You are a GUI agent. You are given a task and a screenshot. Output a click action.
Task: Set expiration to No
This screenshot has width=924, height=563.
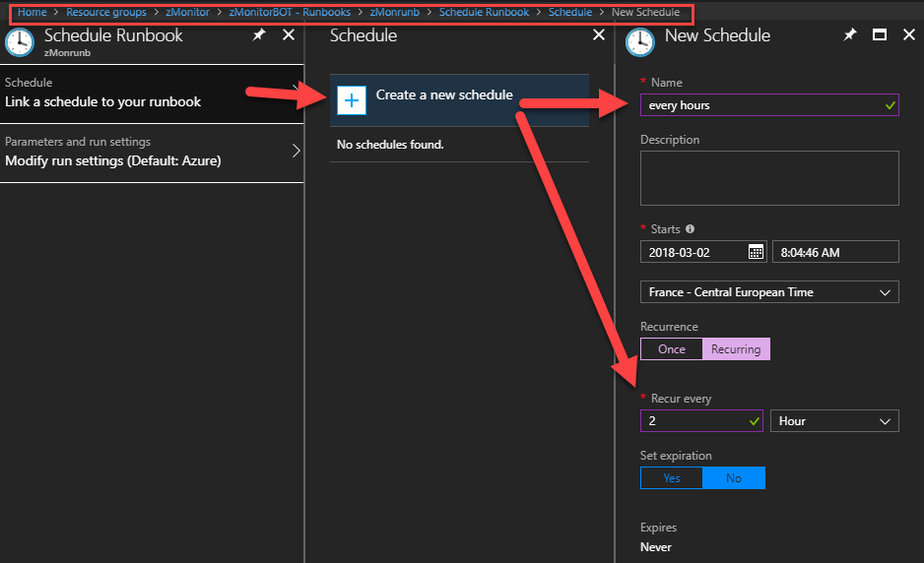734,478
